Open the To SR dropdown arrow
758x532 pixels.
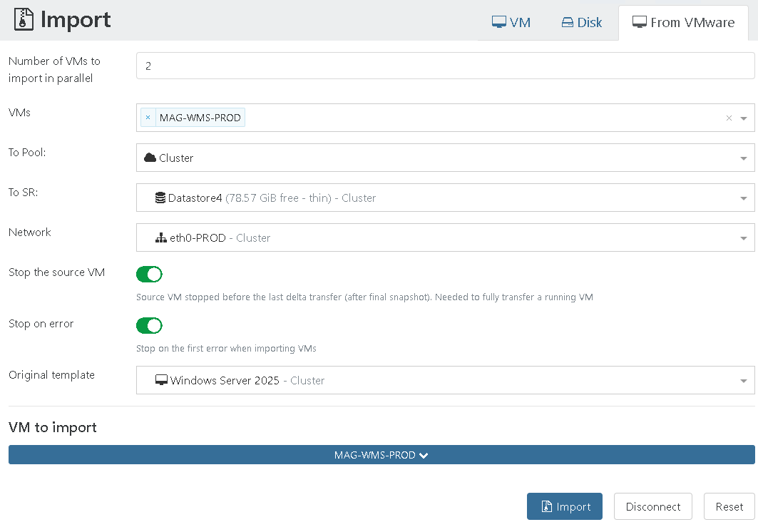click(x=744, y=198)
